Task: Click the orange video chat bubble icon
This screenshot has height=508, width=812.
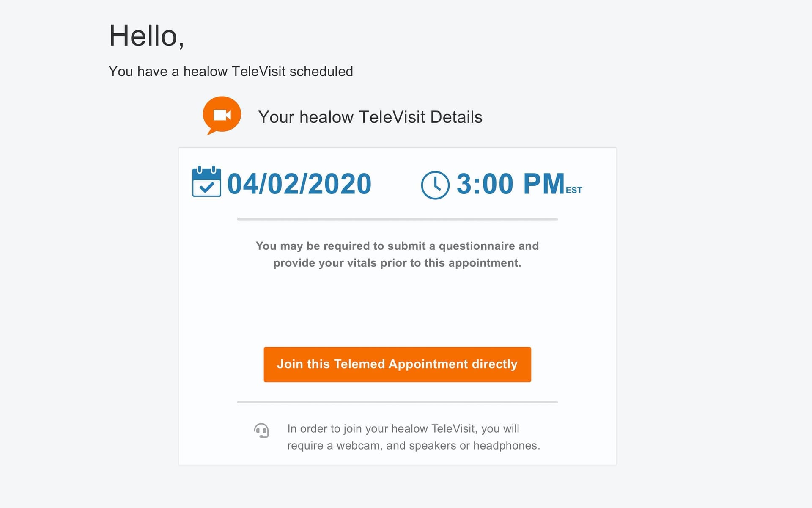Action: click(222, 115)
